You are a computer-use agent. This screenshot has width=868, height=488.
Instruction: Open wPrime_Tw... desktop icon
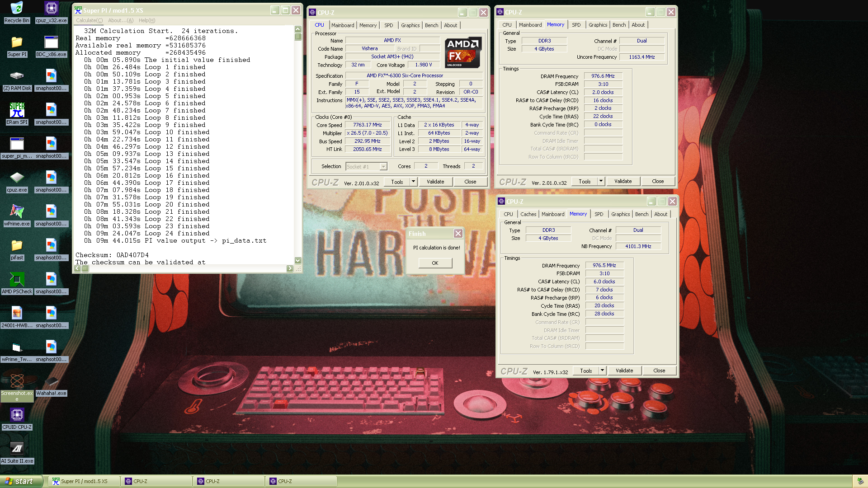17,351
